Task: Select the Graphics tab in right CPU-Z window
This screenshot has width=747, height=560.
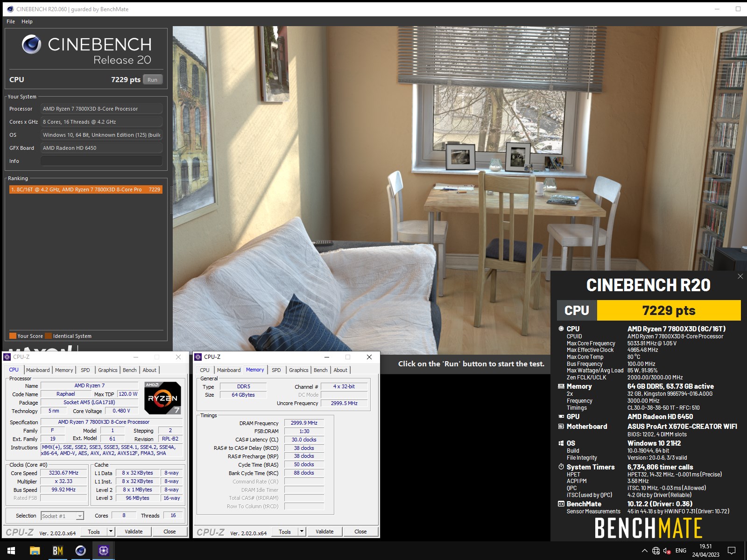Action: tap(299, 370)
